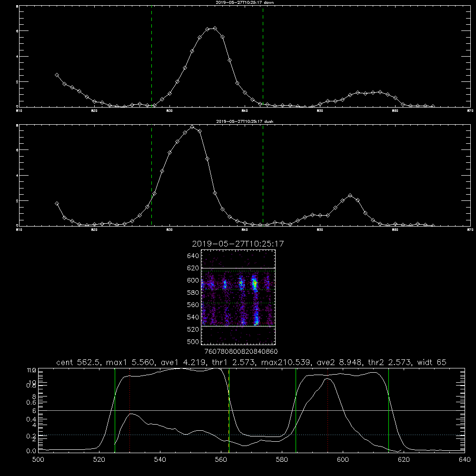Click the "820" x-axis label of dusk plot
The image size is (476, 476).
click(94, 230)
